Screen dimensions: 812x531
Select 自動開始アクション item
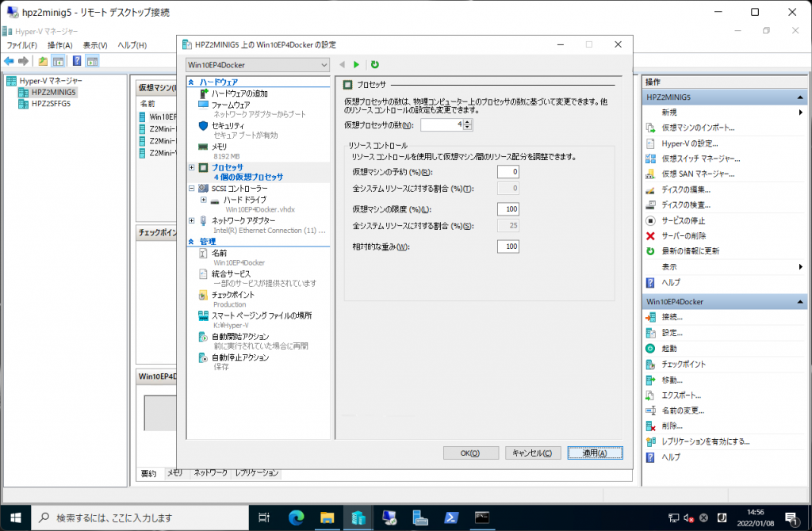point(239,337)
